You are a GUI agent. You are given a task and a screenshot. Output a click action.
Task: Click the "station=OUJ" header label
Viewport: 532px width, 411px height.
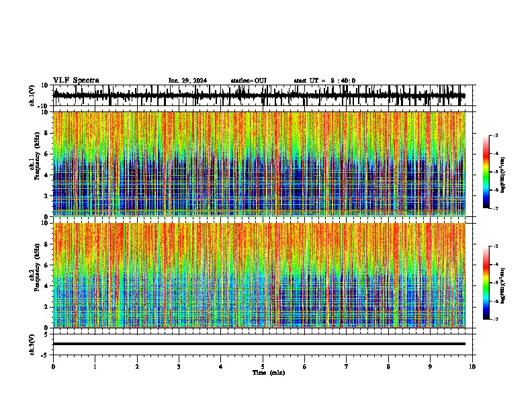coord(249,81)
